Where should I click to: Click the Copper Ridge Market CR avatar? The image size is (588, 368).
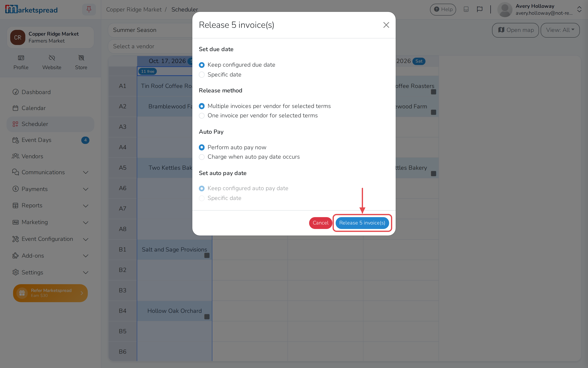pyautogui.click(x=18, y=37)
